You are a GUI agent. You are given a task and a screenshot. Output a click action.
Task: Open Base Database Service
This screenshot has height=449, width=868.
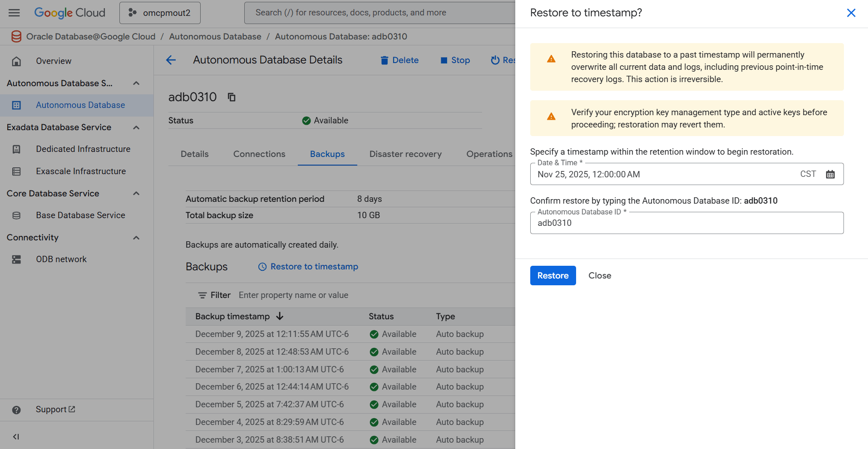[80, 215]
